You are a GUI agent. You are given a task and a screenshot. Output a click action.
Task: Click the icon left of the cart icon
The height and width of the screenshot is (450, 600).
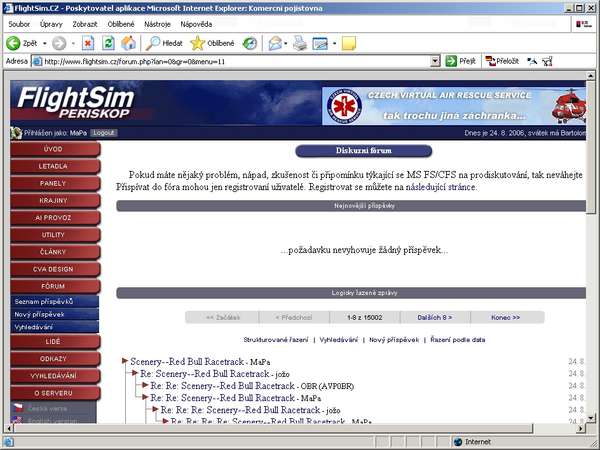[532, 61]
